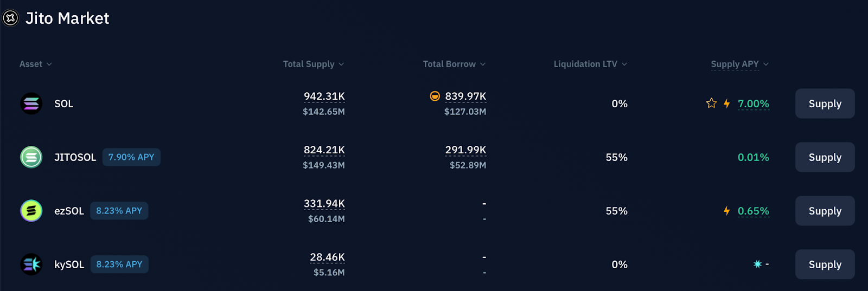Click the teal sparkle icon in kySOL row

[x=757, y=264]
